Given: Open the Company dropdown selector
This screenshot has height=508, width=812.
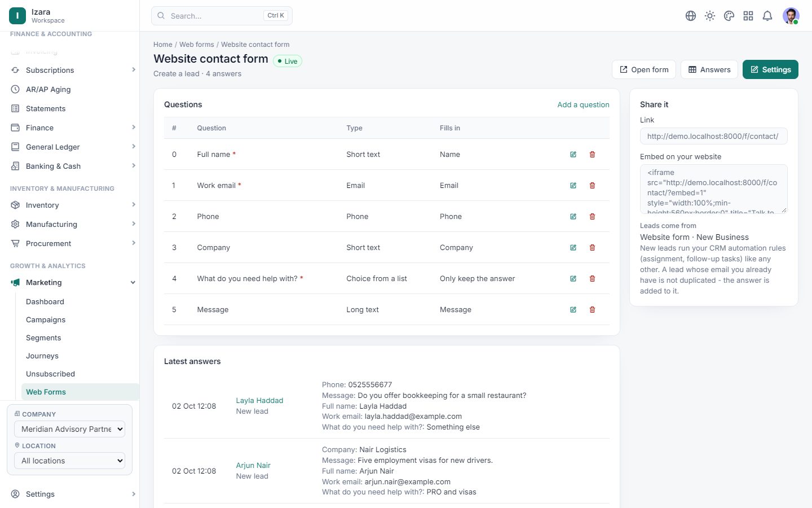Looking at the screenshot, I should click(69, 429).
